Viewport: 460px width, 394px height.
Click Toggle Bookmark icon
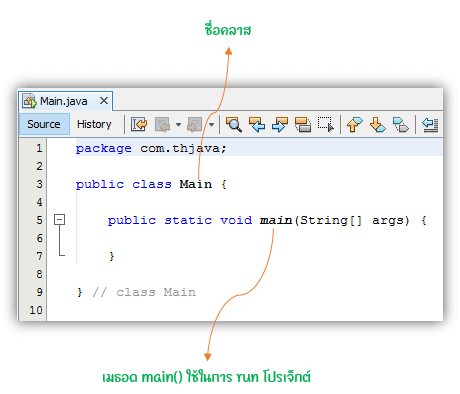pyautogui.click(x=400, y=124)
